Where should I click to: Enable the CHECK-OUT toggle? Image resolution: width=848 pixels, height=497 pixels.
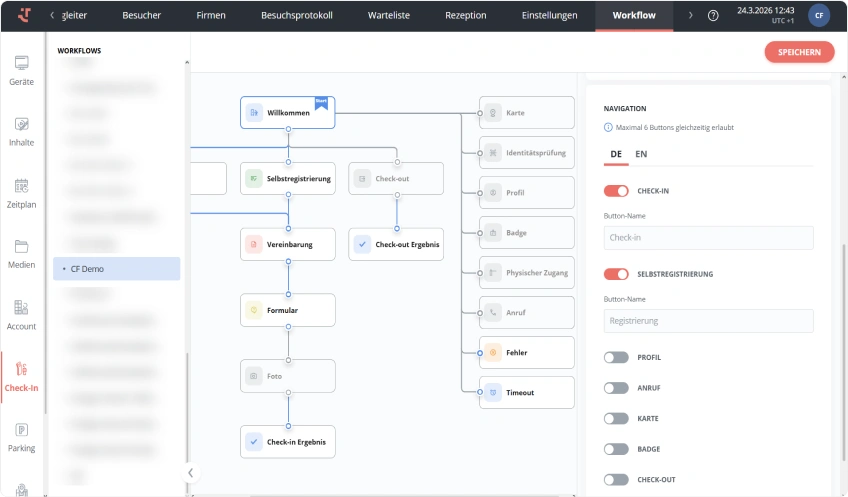click(616, 480)
